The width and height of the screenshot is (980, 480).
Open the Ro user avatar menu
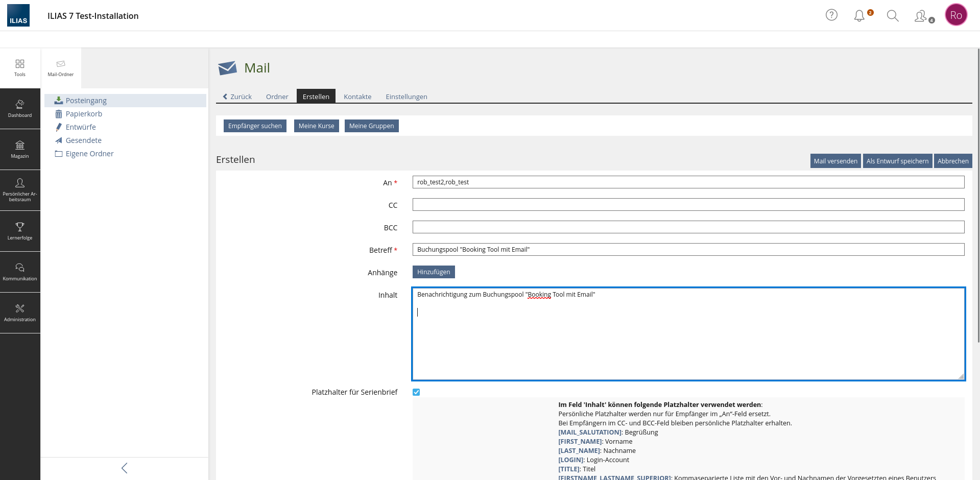[x=955, y=15]
